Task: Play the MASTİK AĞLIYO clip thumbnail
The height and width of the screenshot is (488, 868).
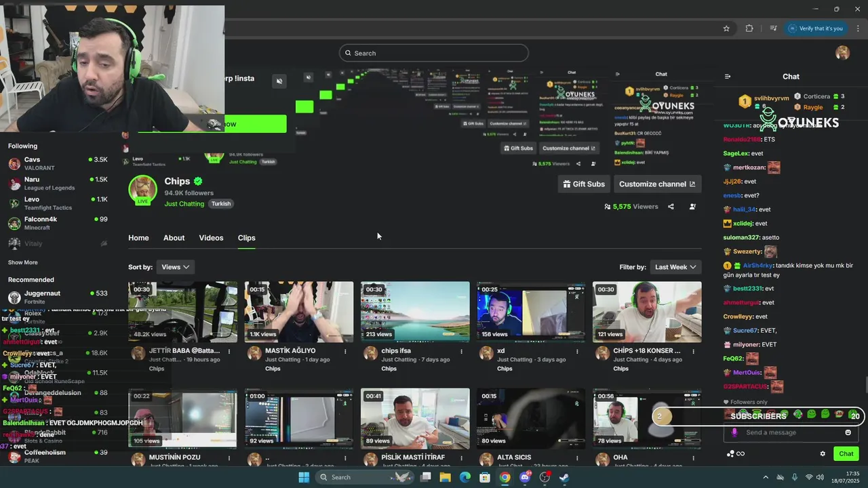Action: (299, 312)
